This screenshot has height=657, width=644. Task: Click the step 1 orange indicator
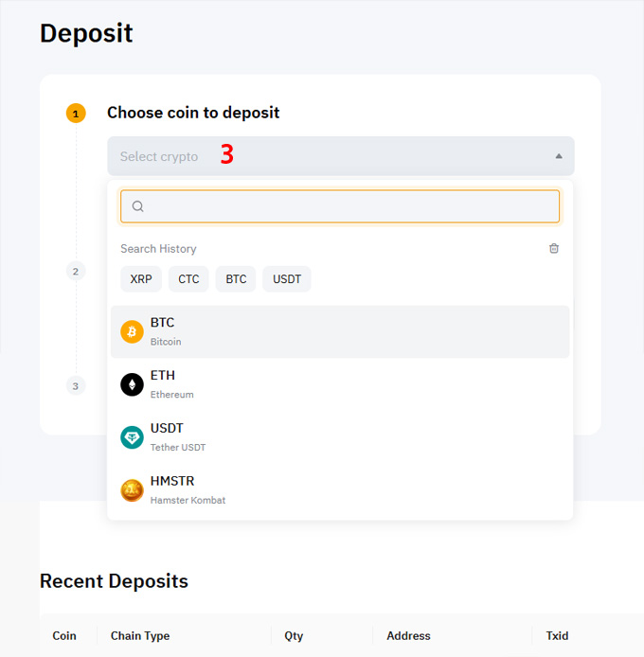[76, 114]
